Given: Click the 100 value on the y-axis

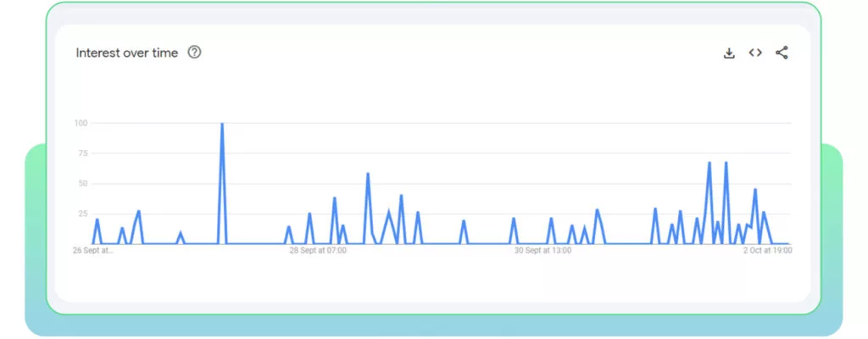Looking at the screenshot, I should (81, 123).
